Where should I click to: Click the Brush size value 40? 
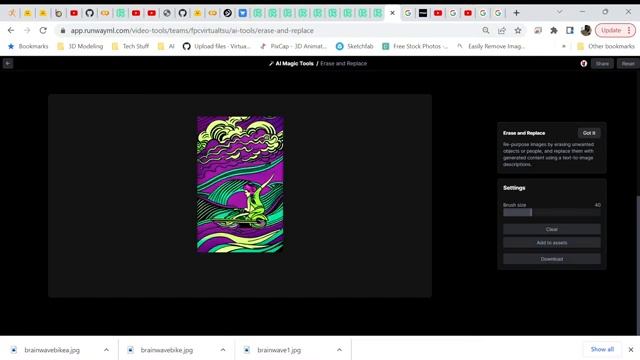coord(598,205)
